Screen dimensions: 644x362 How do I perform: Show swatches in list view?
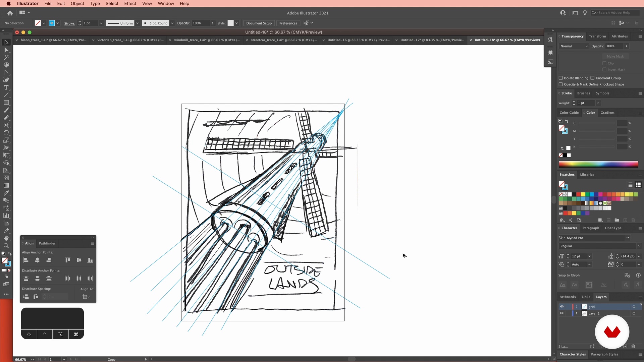click(631, 185)
